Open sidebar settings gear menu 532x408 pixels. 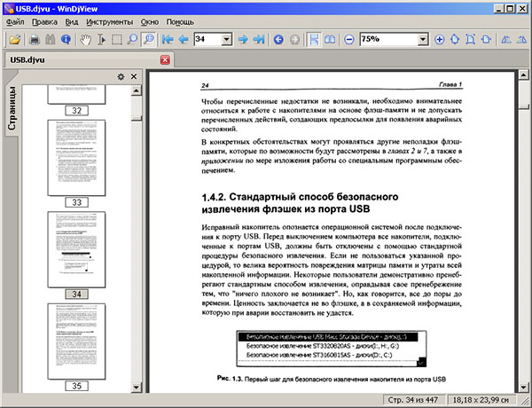pyautogui.click(x=121, y=77)
